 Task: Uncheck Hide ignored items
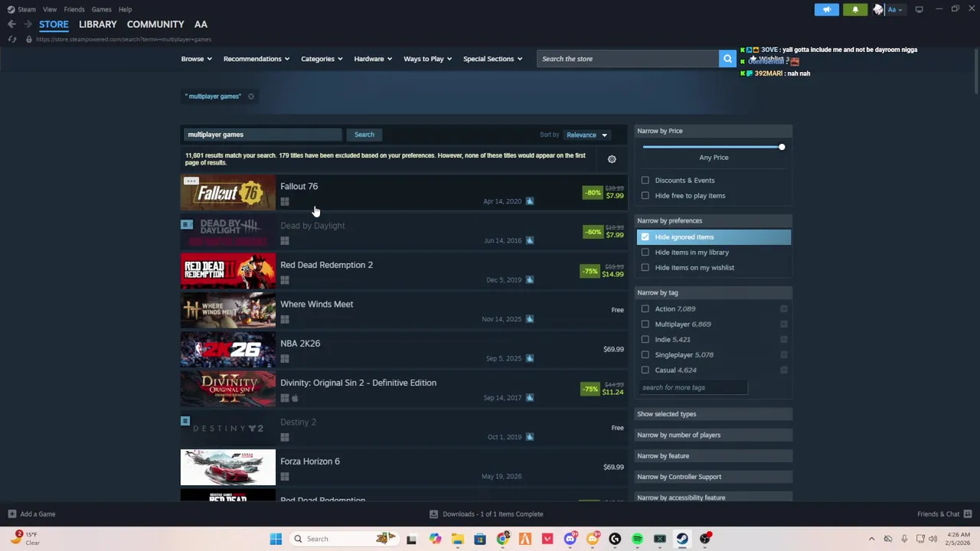point(645,237)
